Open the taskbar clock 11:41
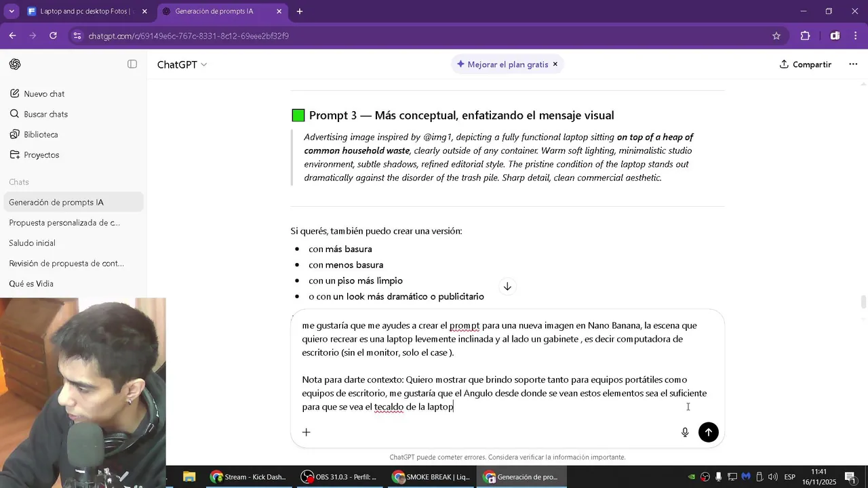 (819, 477)
